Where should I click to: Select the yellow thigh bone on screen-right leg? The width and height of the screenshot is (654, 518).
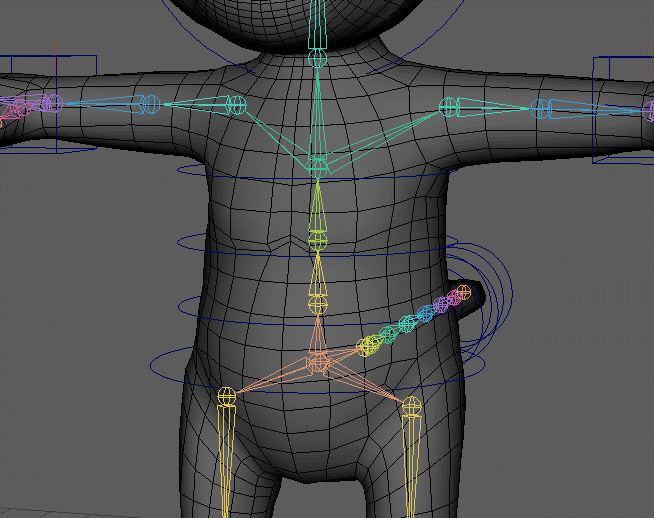pos(411,466)
